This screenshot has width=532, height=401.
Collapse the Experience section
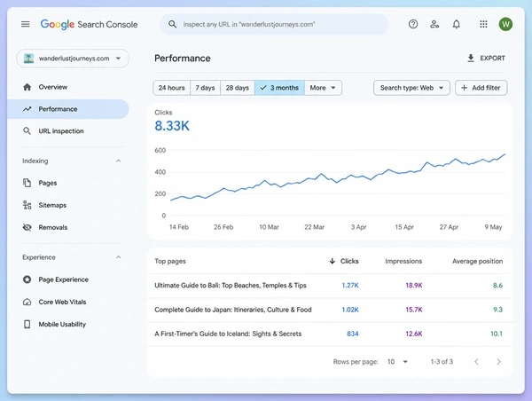(x=118, y=257)
